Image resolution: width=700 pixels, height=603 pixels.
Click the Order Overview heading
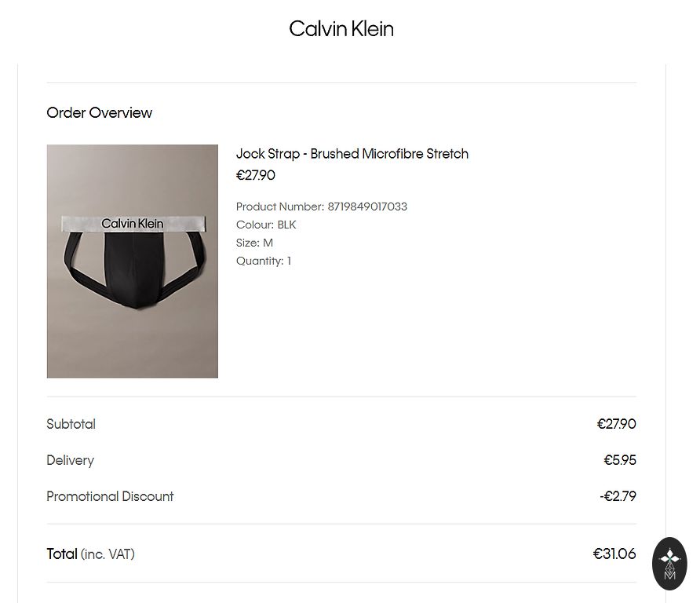coord(99,113)
